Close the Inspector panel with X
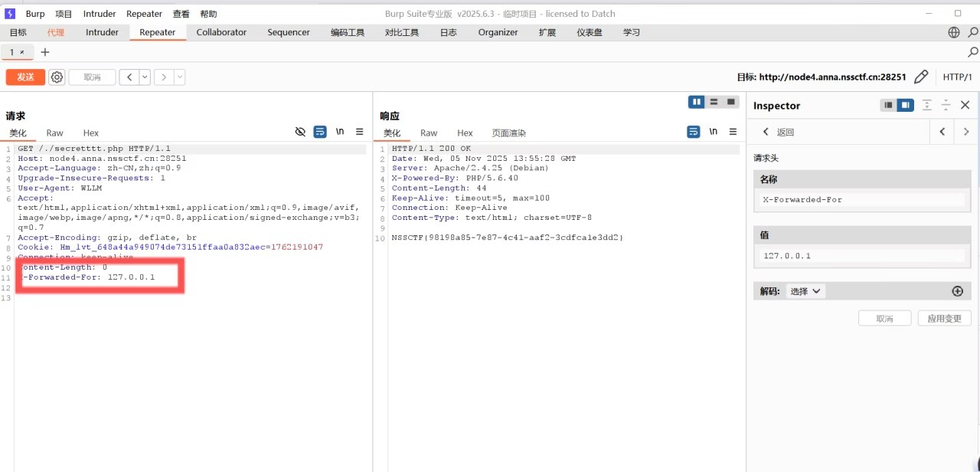 [x=965, y=105]
